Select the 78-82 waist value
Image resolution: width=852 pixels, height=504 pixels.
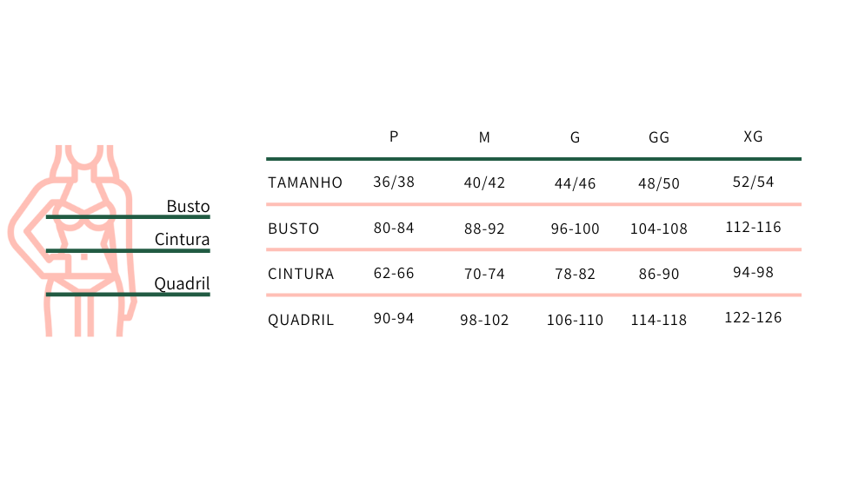tap(575, 274)
